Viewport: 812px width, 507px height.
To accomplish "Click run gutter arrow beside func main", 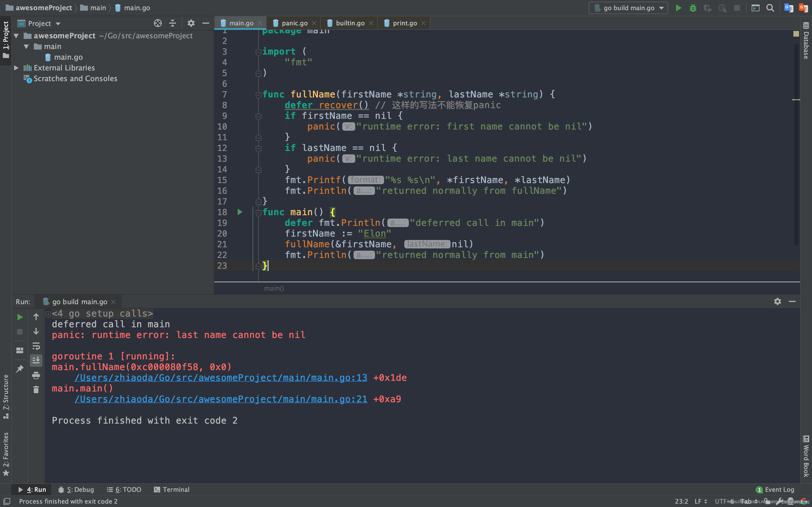I will 240,212.
